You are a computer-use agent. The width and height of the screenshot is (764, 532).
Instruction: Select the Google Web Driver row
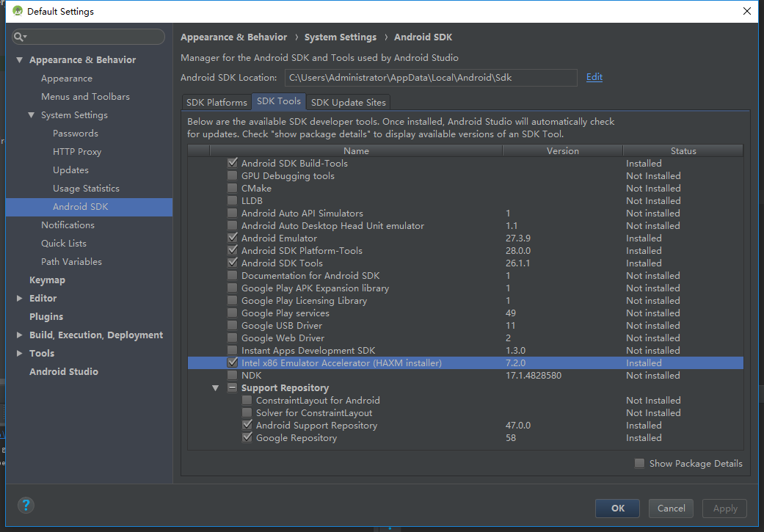pyautogui.click(x=465, y=338)
